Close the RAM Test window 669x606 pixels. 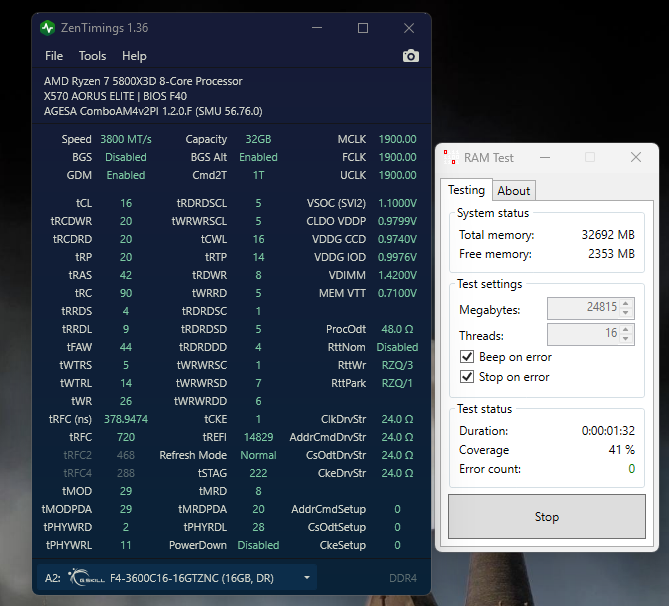pyautogui.click(x=636, y=157)
